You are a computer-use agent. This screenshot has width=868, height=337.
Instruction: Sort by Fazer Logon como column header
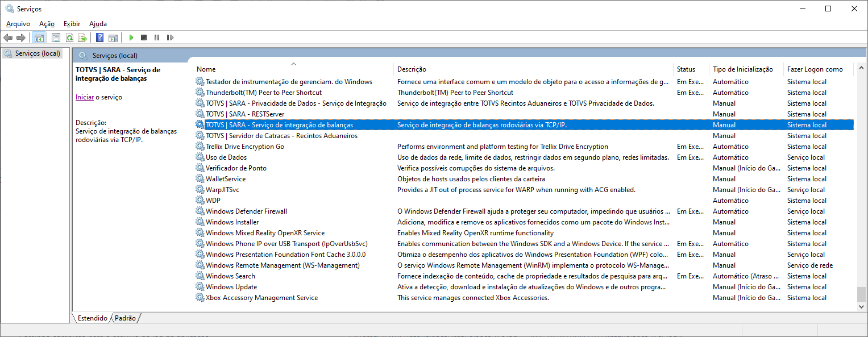click(818, 69)
